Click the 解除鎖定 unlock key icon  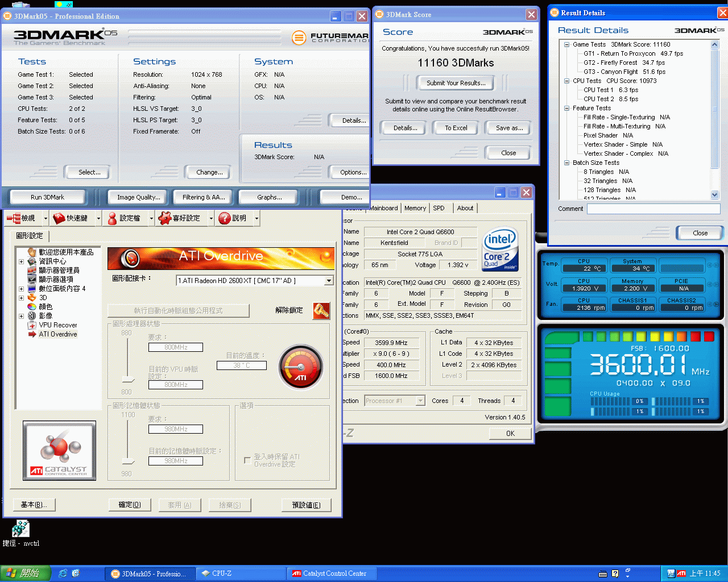pos(321,310)
